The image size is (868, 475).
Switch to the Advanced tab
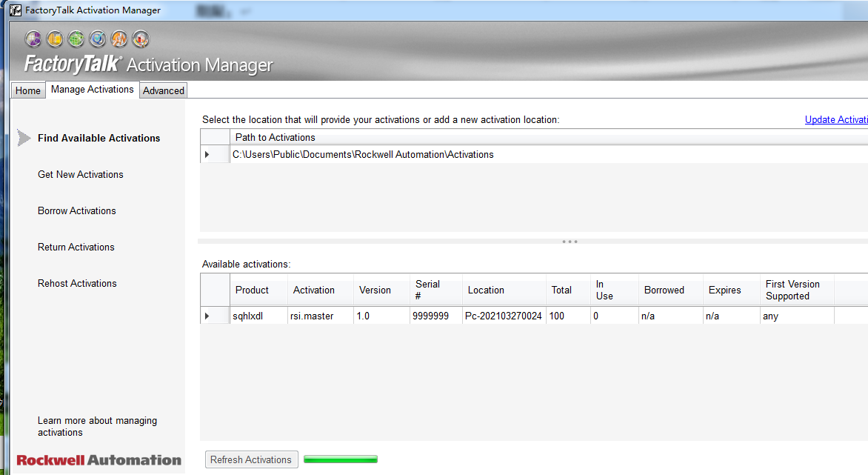164,90
